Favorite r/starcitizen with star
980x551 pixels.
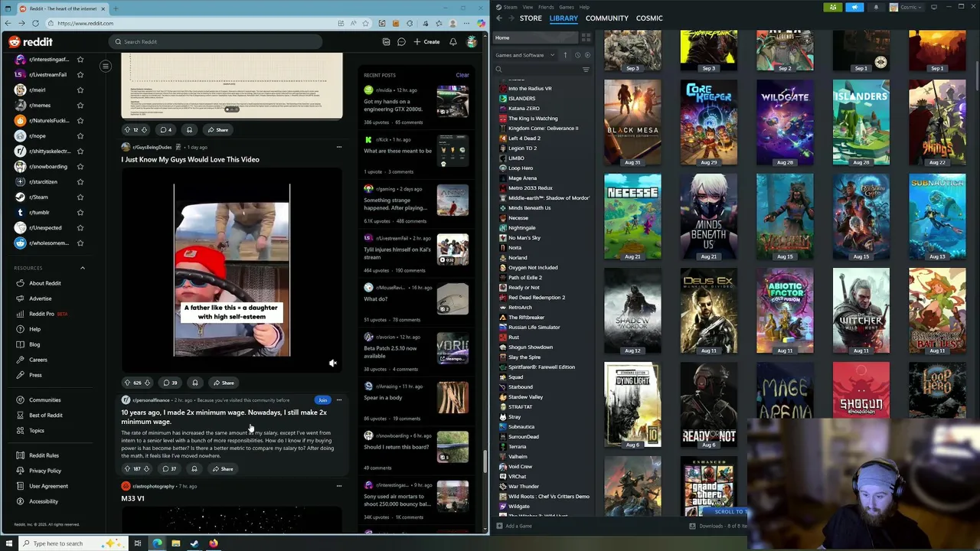click(x=80, y=181)
